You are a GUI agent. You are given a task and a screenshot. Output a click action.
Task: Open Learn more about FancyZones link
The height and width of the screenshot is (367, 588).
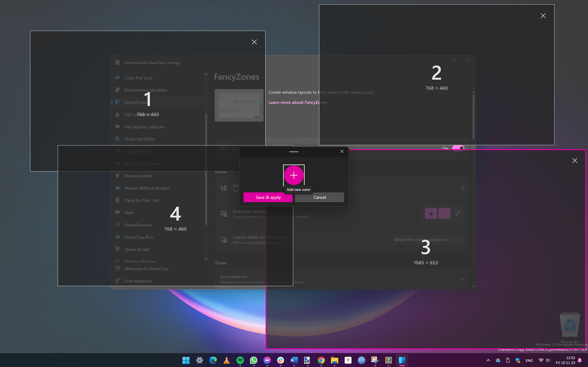tap(297, 102)
